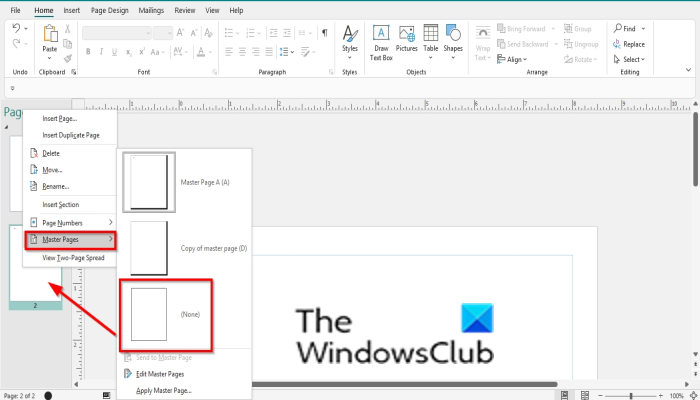Switch to the View tab
Screen dimensions: 700x400
tap(212, 10)
